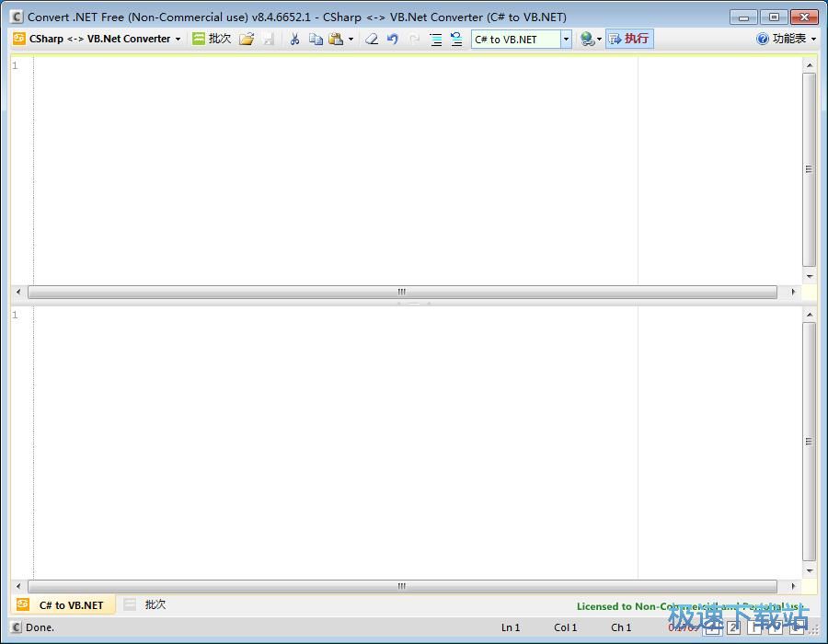Switch to the C# to VB.NET tab
Screen dimensions: 828x644
click(63, 605)
